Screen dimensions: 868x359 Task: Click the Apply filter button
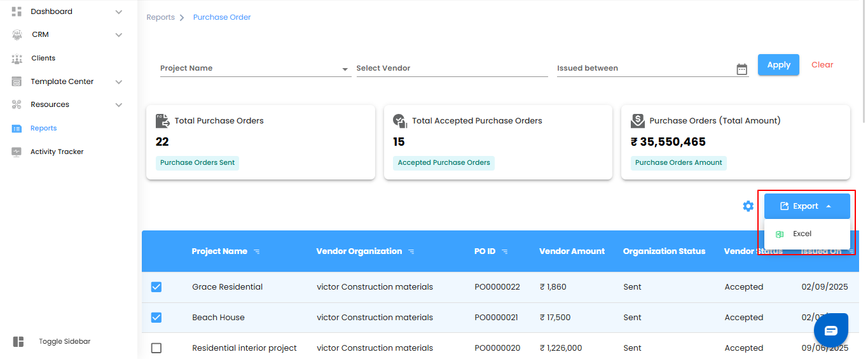(x=778, y=65)
